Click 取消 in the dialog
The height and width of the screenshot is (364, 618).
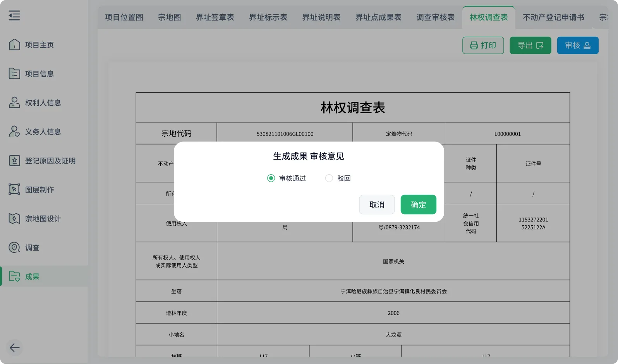377,204
